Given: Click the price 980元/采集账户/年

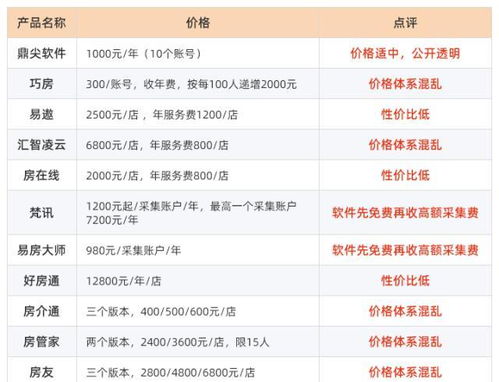Looking at the screenshot, I should pos(134,250).
